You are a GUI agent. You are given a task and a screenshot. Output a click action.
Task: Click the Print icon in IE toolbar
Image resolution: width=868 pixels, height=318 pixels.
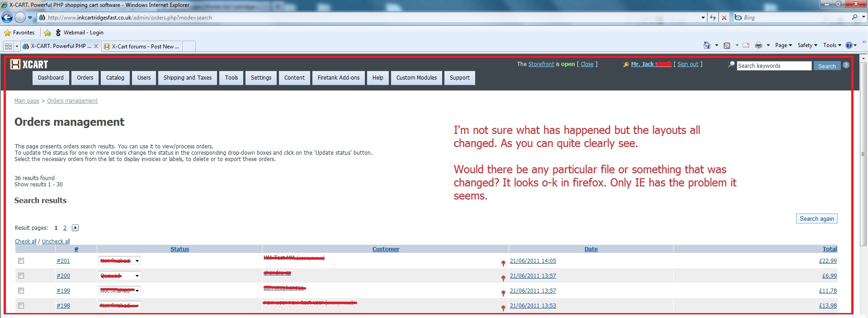(x=759, y=45)
